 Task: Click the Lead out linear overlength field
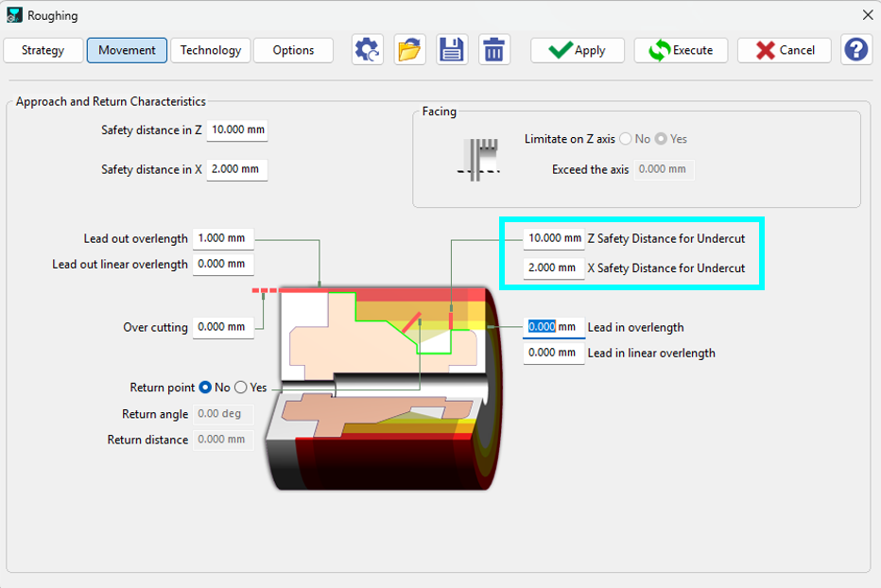(223, 264)
